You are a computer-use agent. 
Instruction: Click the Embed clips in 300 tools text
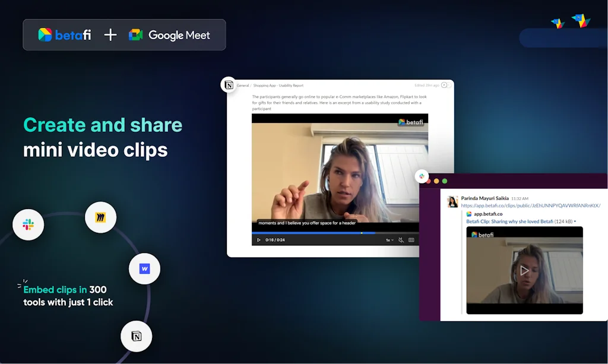point(68,296)
